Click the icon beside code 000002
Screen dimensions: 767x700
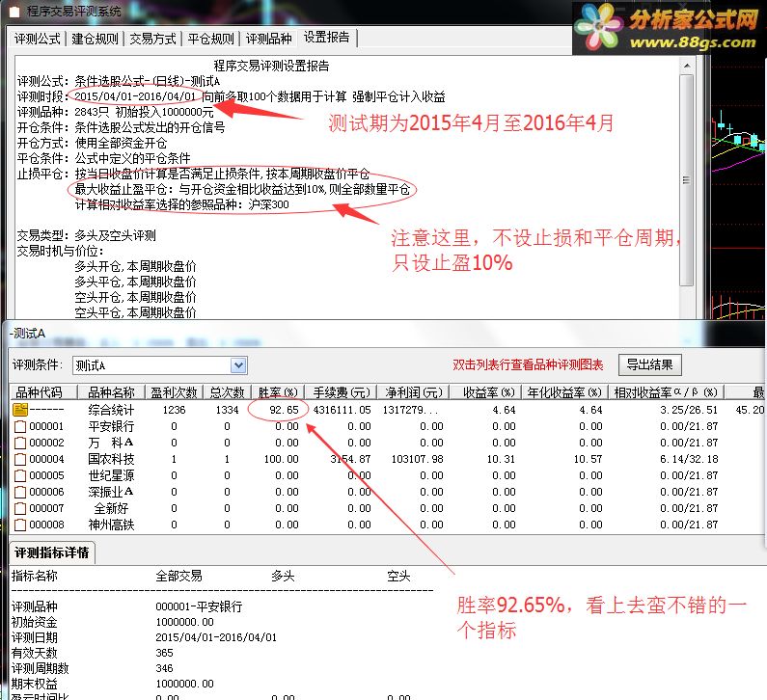point(20,443)
